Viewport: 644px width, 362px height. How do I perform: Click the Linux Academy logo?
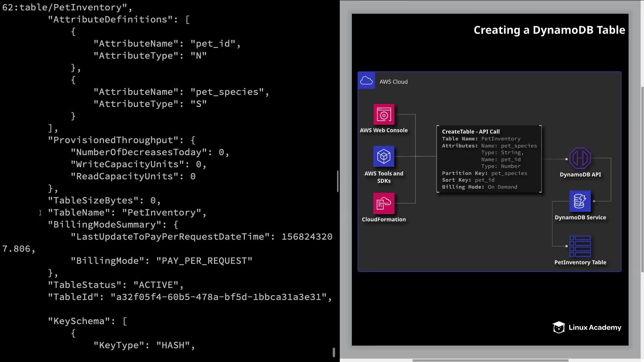click(x=587, y=327)
